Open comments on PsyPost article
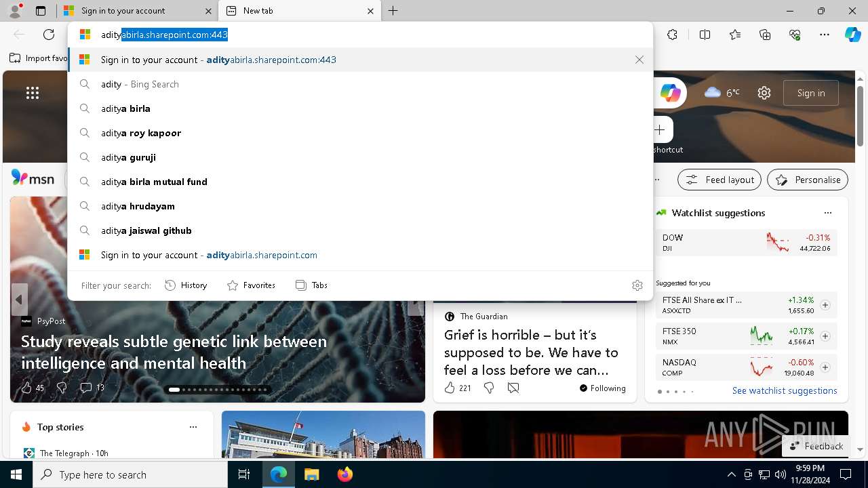The width and height of the screenshot is (868, 488). pyautogui.click(x=92, y=388)
